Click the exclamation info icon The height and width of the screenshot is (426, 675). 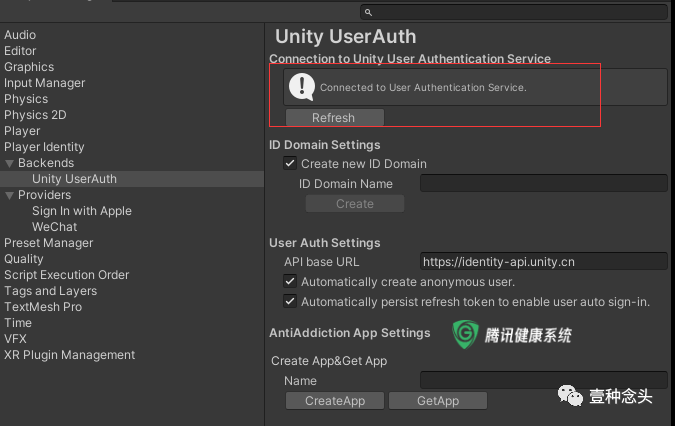click(302, 87)
